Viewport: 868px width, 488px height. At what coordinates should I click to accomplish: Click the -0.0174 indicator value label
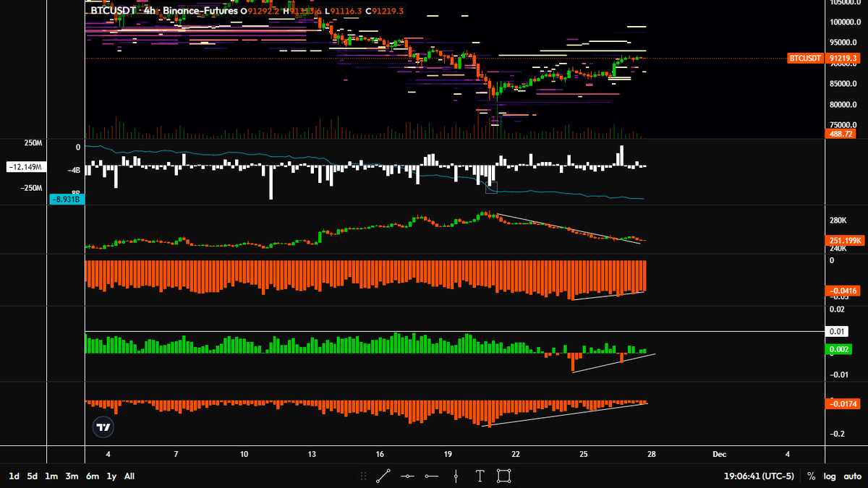pyautogui.click(x=842, y=404)
